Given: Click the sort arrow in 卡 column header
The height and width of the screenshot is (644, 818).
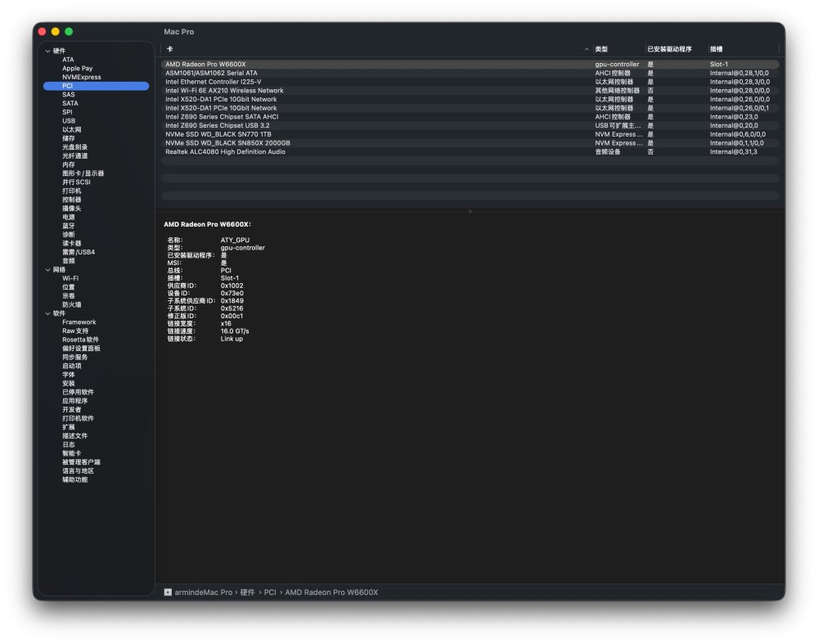Looking at the screenshot, I should [587, 50].
